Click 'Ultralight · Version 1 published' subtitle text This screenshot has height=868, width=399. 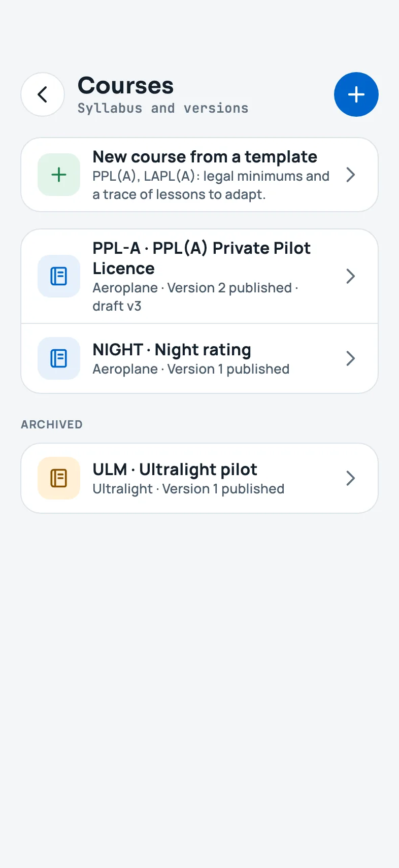pos(188,489)
